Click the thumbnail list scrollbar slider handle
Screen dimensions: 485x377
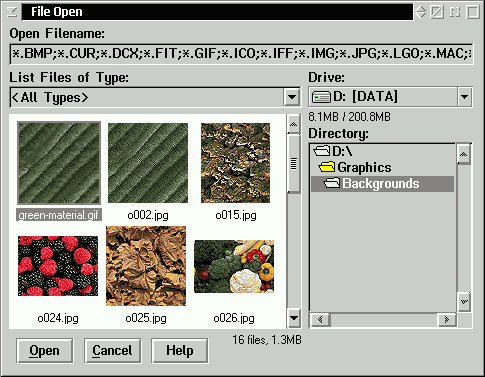click(x=294, y=164)
